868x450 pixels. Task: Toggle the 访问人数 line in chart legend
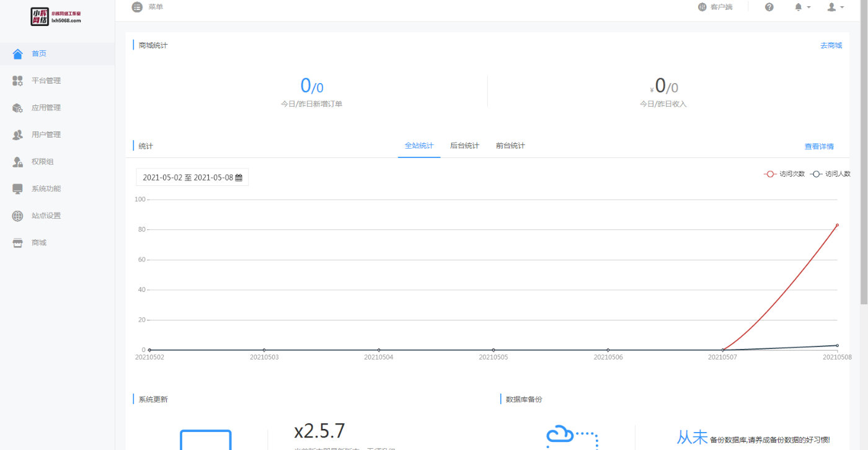(x=830, y=174)
